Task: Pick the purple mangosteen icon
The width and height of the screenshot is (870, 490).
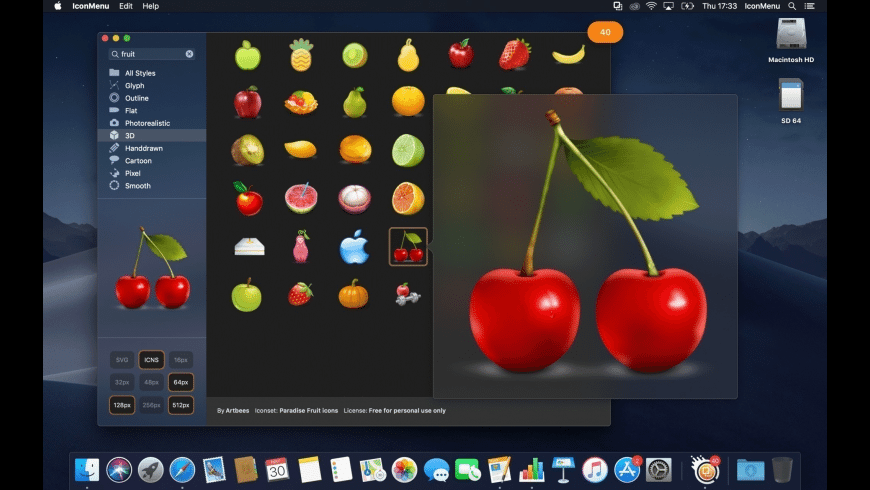Action: coord(355,199)
